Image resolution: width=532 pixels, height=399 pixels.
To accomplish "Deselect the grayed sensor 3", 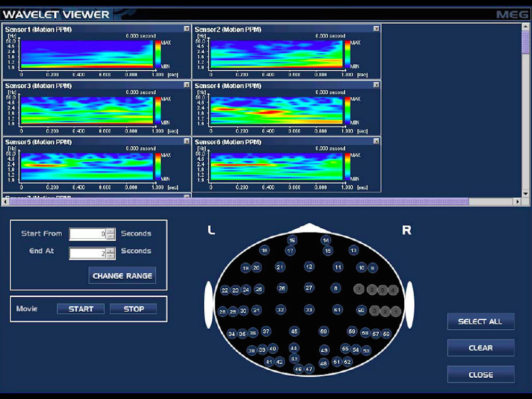I will 375,311.
